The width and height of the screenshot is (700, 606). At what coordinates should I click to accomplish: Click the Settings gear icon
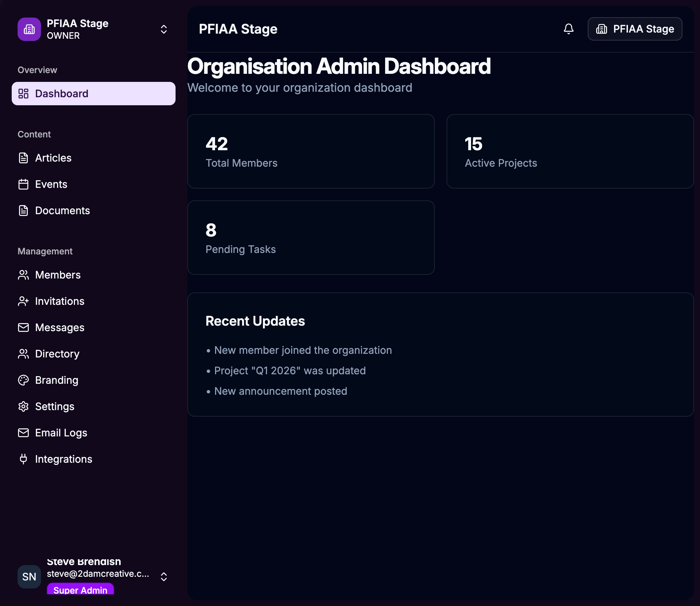(23, 406)
